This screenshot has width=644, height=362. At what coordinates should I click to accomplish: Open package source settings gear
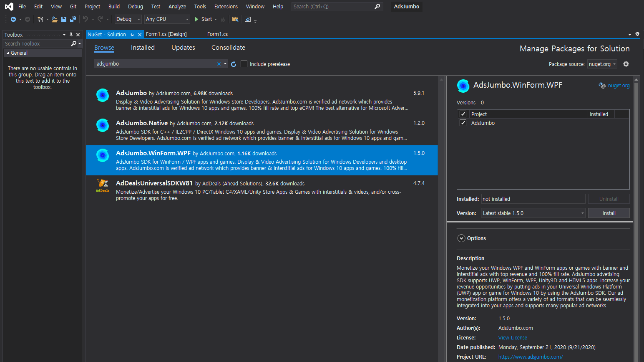point(626,64)
